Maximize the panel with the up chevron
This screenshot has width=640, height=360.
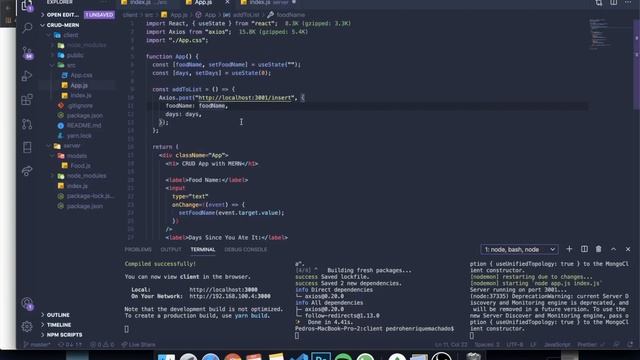[x=613, y=249]
